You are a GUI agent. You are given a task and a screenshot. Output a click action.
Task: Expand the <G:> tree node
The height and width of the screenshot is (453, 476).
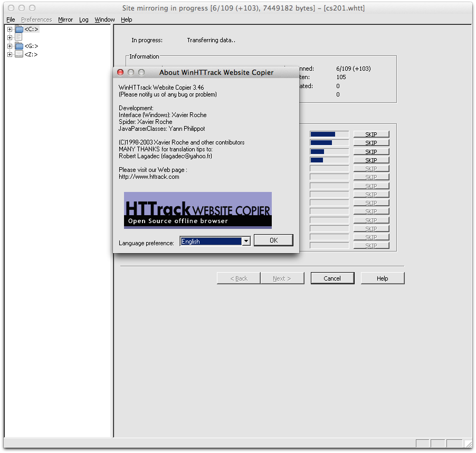(9, 46)
